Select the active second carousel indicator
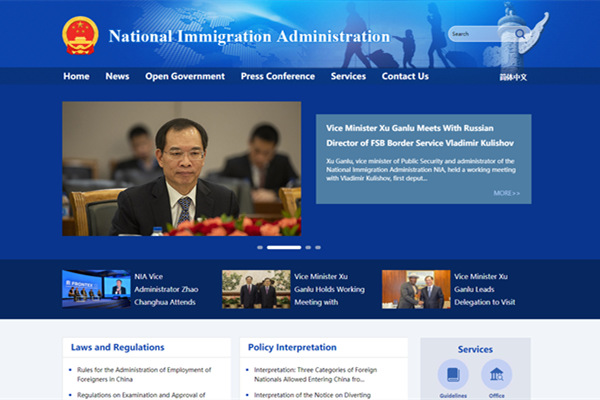This screenshot has height=400, width=600. (284, 247)
